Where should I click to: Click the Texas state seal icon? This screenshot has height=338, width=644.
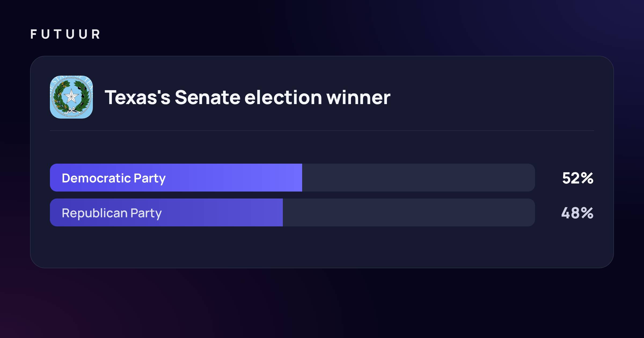point(71,97)
